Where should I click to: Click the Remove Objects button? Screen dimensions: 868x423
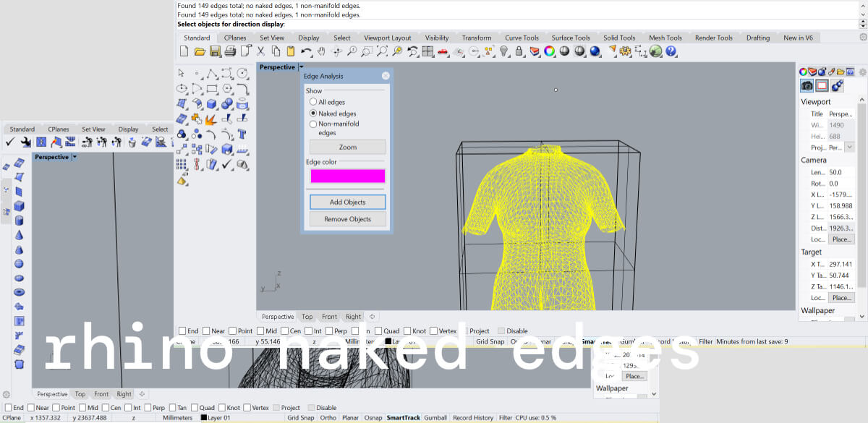(x=347, y=219)
